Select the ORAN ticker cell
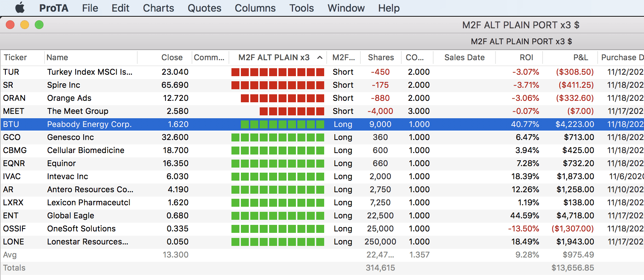This screenshot has height=280, width=644. [14, 98]
